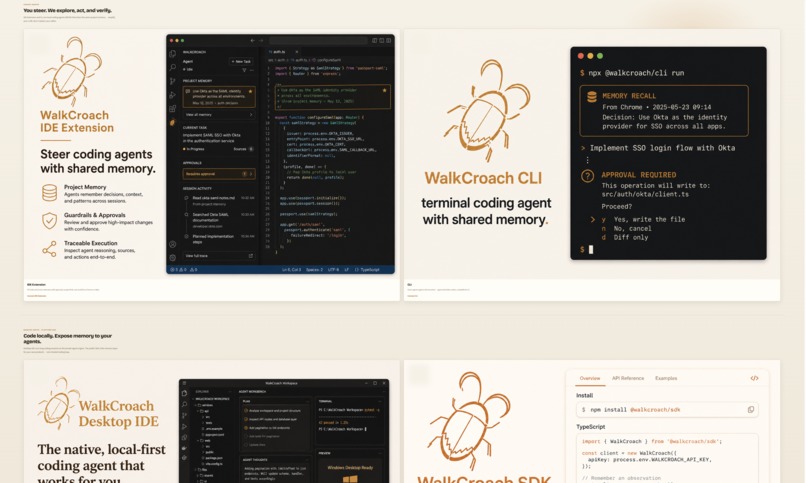Select the search magnifier in the IDE Extension sidebar
The width and height of the screenshot is (806, 483).
[173, 67]
